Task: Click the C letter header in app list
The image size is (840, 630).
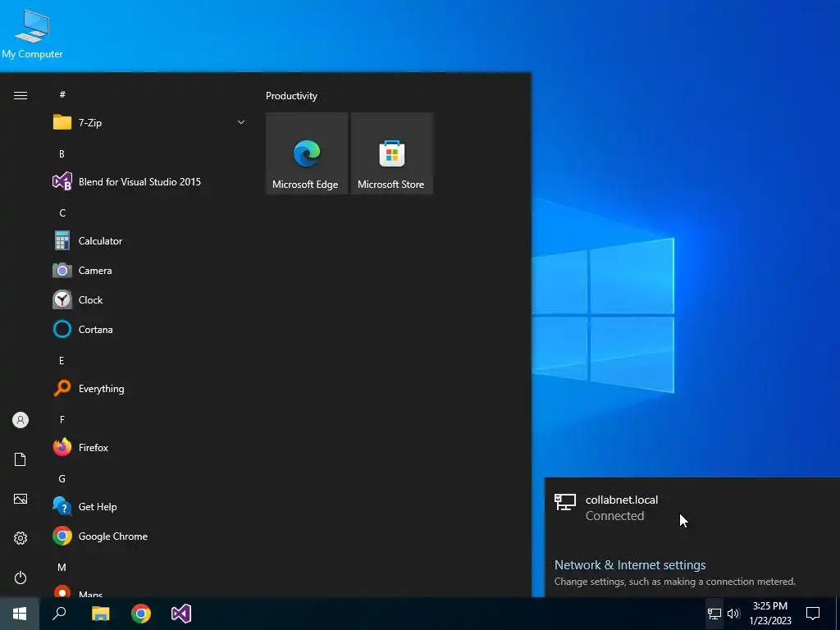Action: pyautogui.click(x=62, y=213)
